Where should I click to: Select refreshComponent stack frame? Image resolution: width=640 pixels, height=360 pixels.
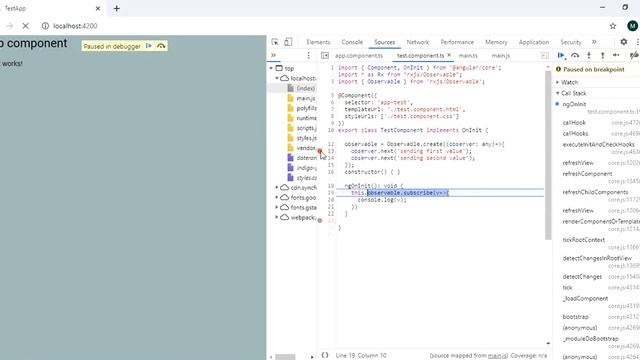pos(587,174)
